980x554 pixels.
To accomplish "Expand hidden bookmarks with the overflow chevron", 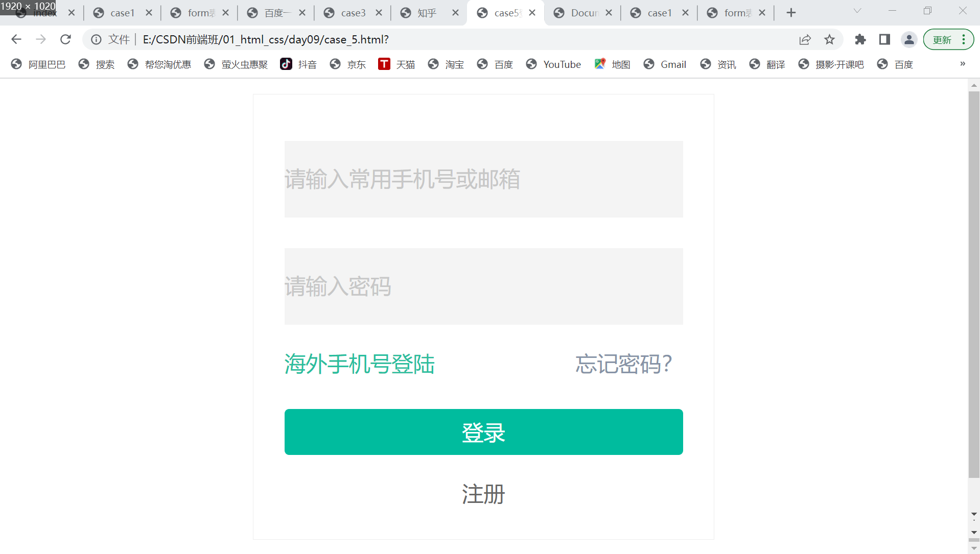I will (x=963, y=64).
